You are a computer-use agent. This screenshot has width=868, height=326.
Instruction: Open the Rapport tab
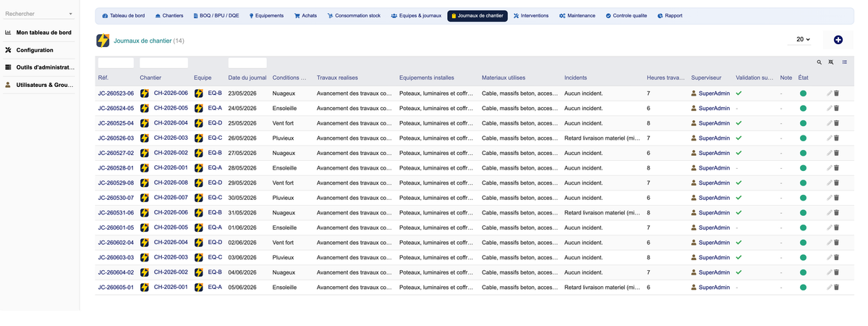pyautogui.click(x=670, y=16)
